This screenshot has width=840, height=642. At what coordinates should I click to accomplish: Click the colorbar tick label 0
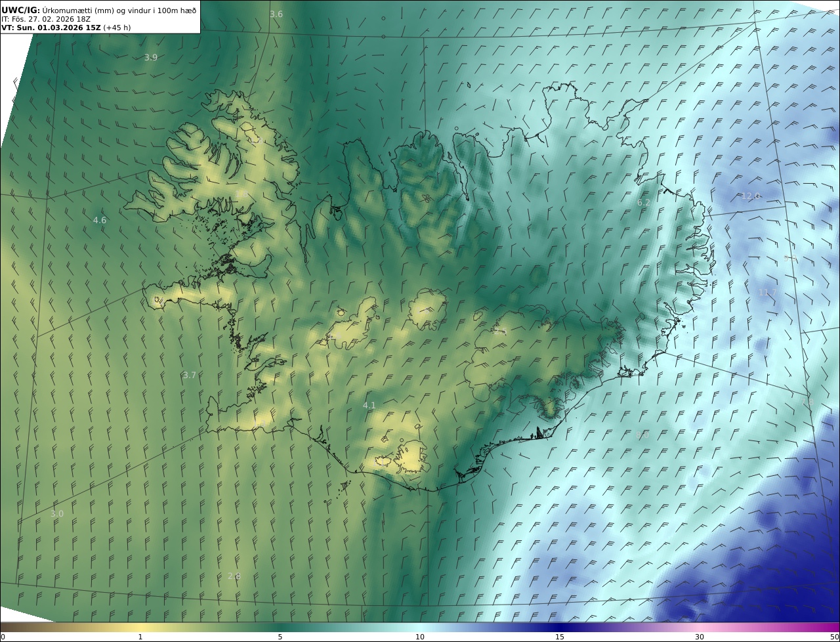pos(3,637)
